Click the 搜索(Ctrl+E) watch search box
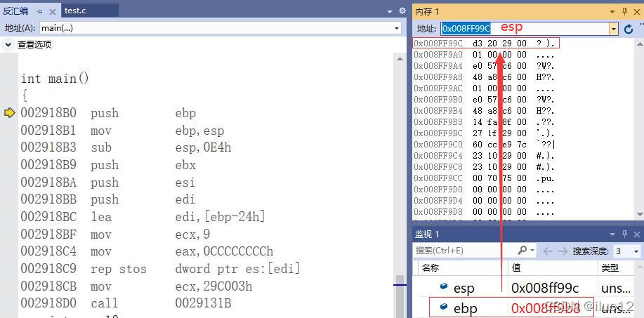The height and width of the screenshot is (318, 644). click(464, 251)
